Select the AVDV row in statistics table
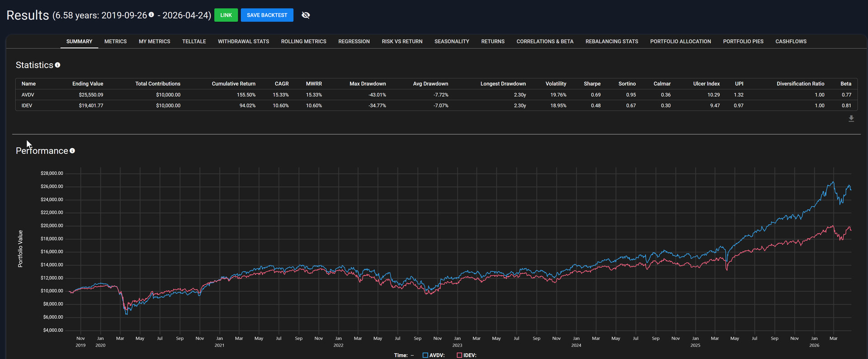This screenshot has width=868, height=359. [x=436, y=95]
